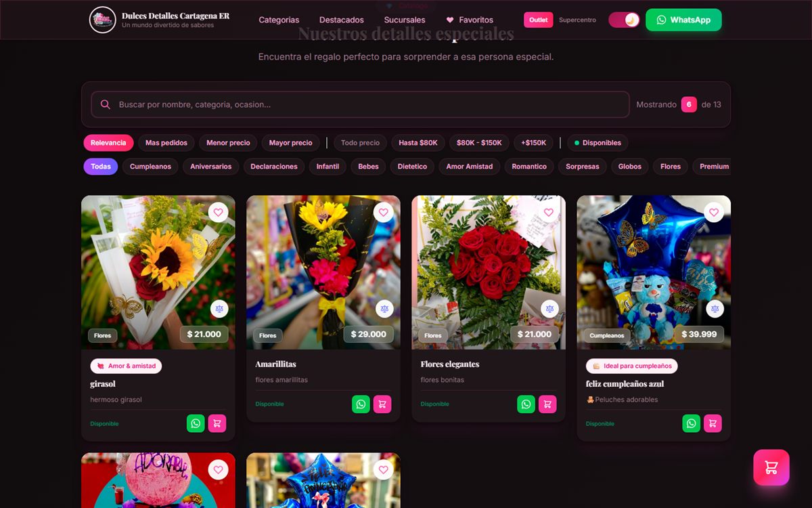The width and height of the screenshot is (812, 508).
Task: Click the Outlet button
Action: tap(539, 20)
